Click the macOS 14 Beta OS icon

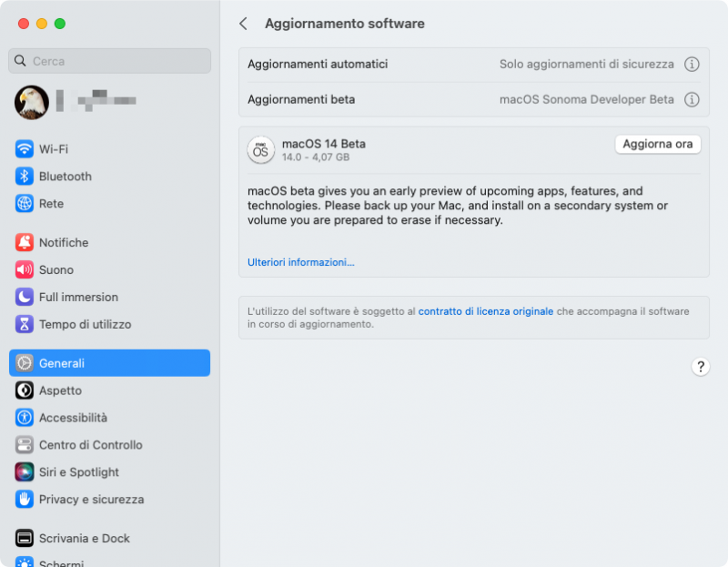coord(261,150)
